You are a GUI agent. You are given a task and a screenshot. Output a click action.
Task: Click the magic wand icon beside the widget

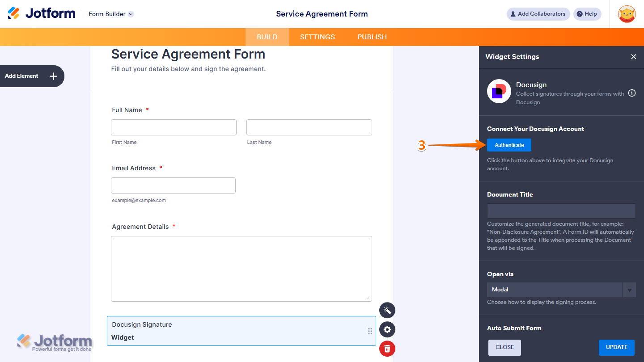(387, 310)
